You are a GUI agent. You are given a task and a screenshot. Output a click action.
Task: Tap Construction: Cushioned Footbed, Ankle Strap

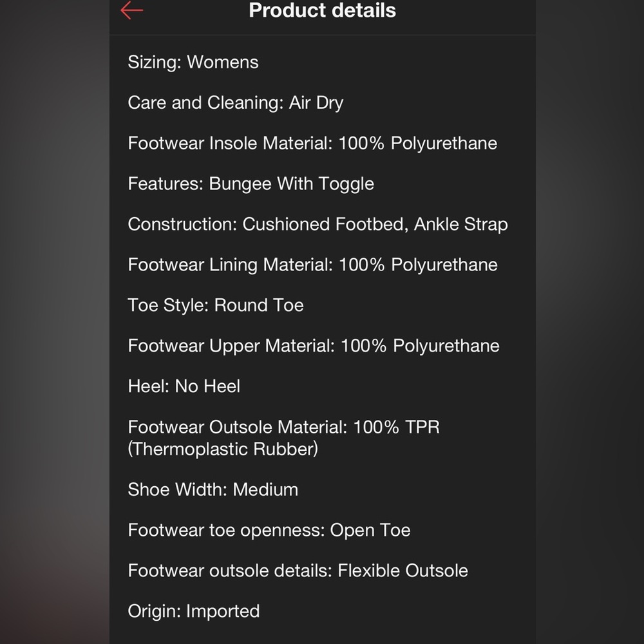(x=318, y=224)
